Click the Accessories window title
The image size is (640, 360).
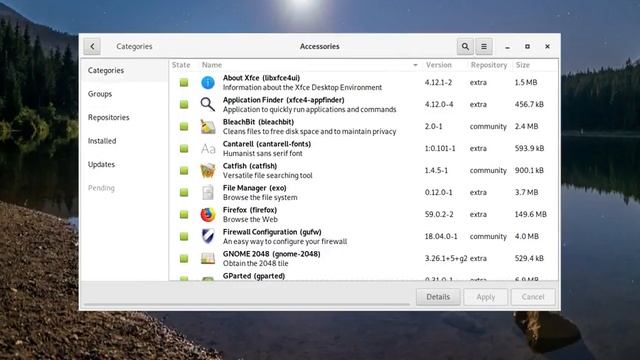[x=320, y=47]
